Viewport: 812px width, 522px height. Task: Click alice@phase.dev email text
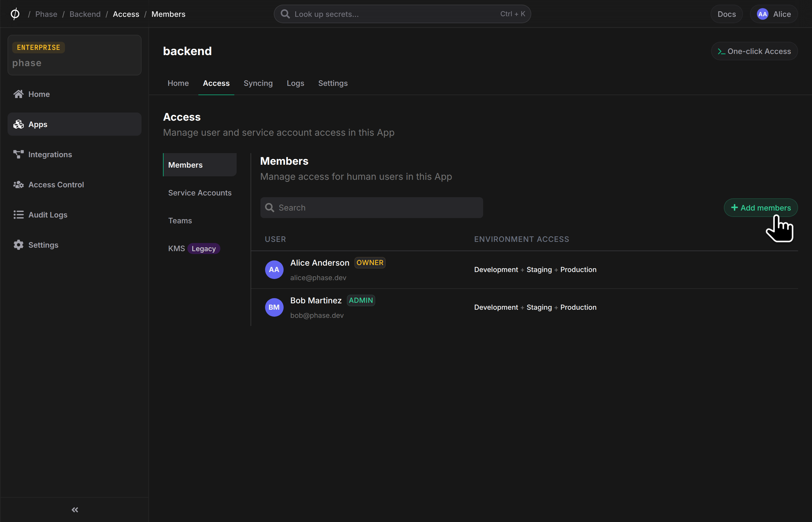click(x=318, y=278)
